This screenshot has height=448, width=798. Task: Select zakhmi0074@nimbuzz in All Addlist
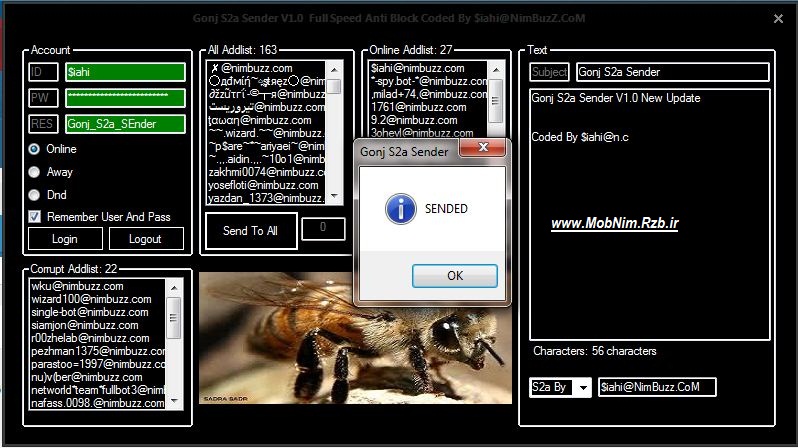click(x=266, y=172)
